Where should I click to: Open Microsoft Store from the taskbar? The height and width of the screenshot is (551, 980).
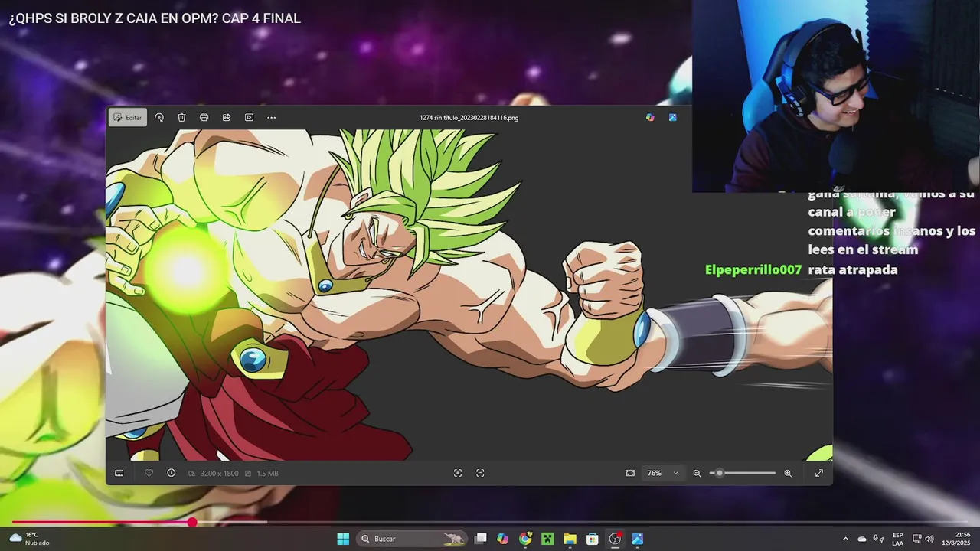point(593,539)
